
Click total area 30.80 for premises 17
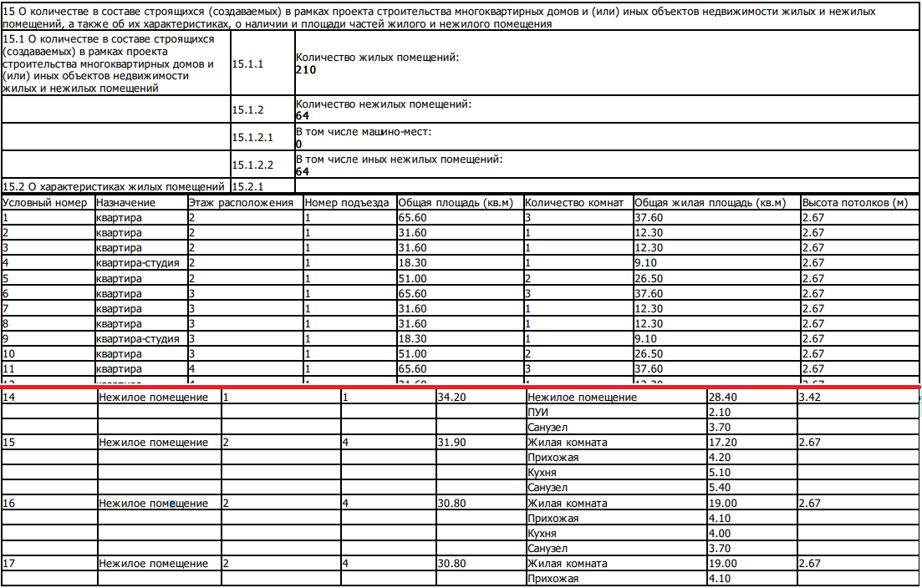[x=451, y=563]
